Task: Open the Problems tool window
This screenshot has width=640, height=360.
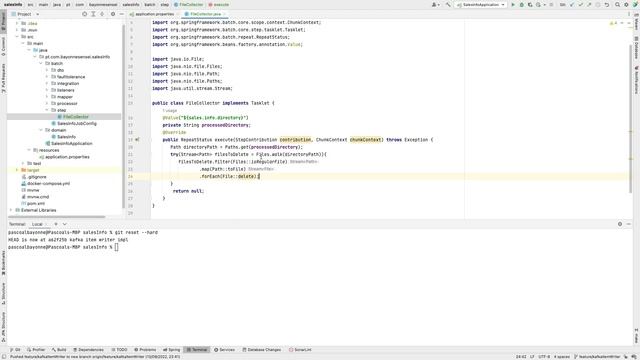Action: coord(145,350)
